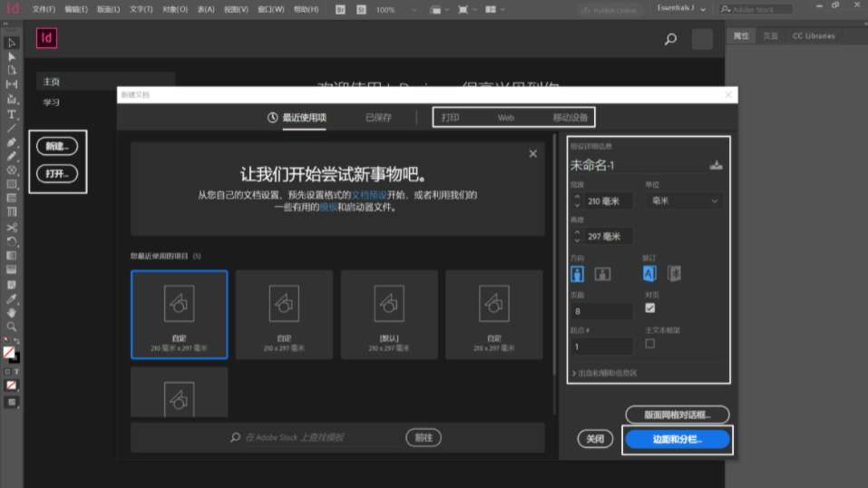Enable the 主文本框架 checkbox
868x488 pixels.
coord(650,344)
